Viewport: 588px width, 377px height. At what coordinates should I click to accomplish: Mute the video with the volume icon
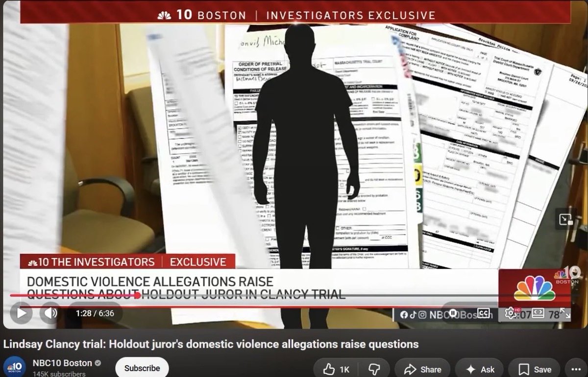pyautogui.click(x=50, y=313)
